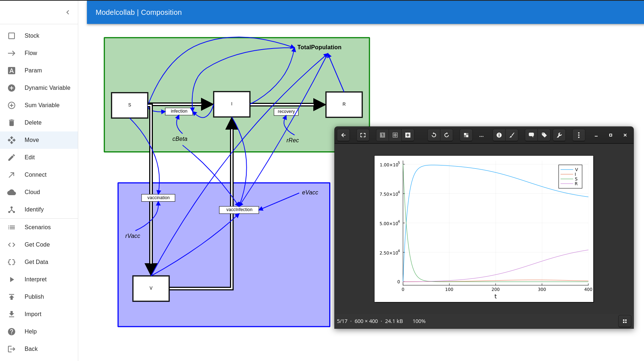Viewport: 644px width, 361px height.
Task: Open the viewer's three-dot overflow menu
Action: click(x=579, y=135)
